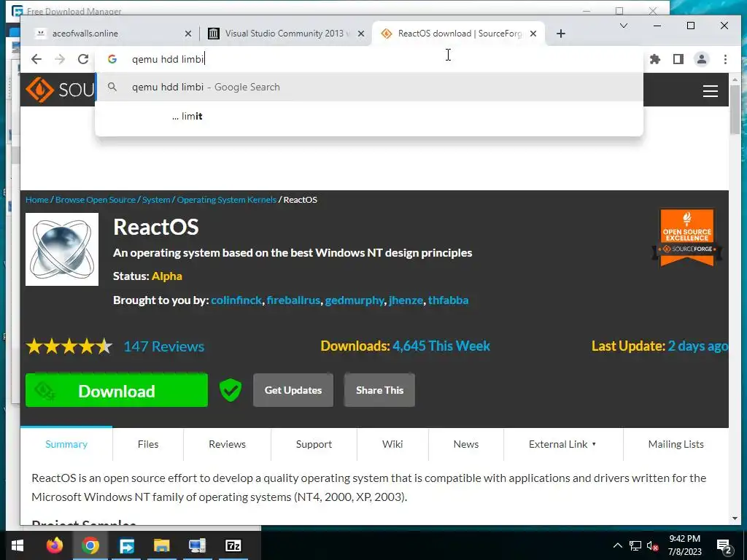747x560 pixels.
Task: Open SourceForge hamburger menu
Action: coord(711,91)
